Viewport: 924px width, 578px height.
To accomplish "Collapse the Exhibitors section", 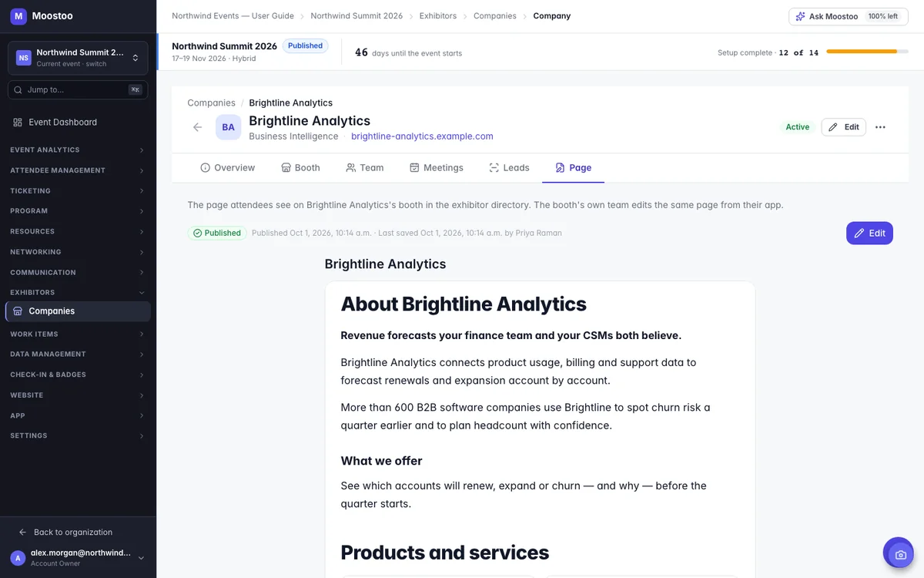I will click(x=78, y=293).
